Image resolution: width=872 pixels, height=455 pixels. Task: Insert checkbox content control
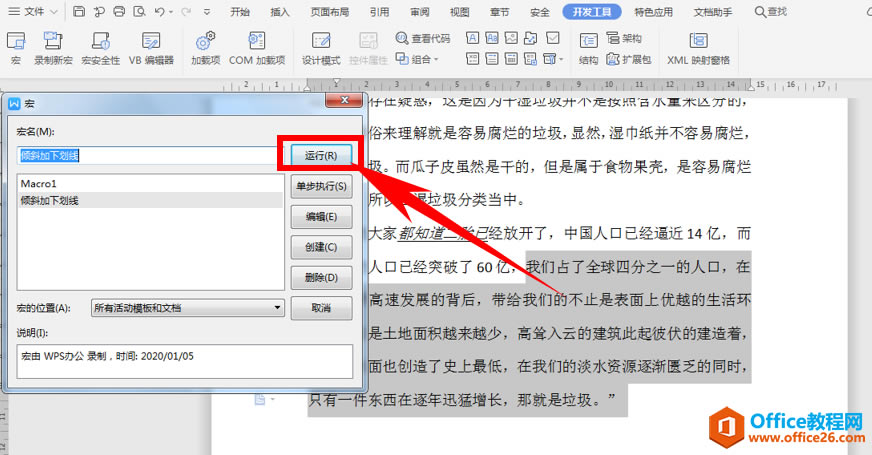(x=552, y=38)
